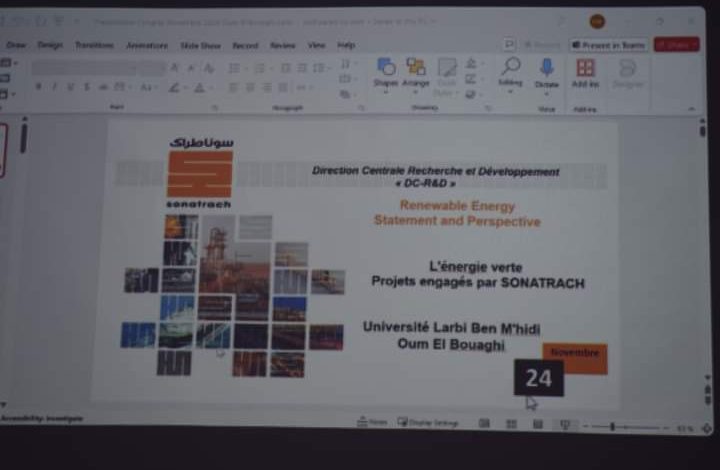The height and width of the screenshot is (470, 720).
Task: Switch to Normal view in status bar
Action: [x=484, y=423]
